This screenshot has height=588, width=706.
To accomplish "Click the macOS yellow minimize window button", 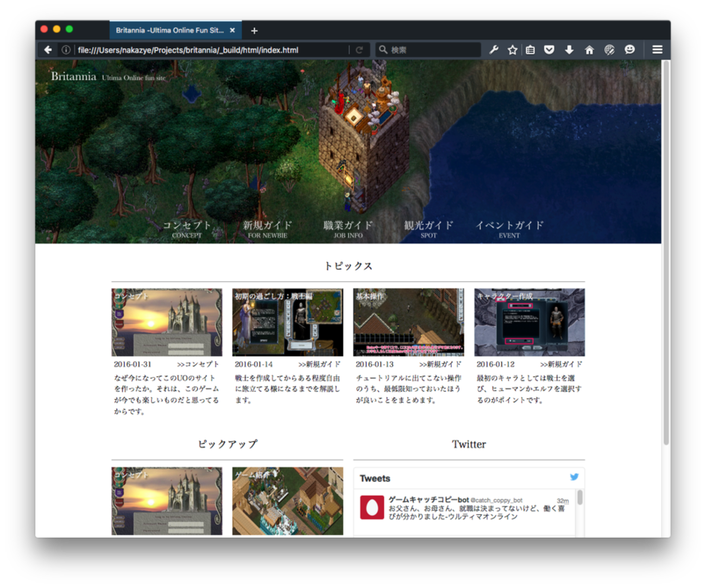I will 56,29.
